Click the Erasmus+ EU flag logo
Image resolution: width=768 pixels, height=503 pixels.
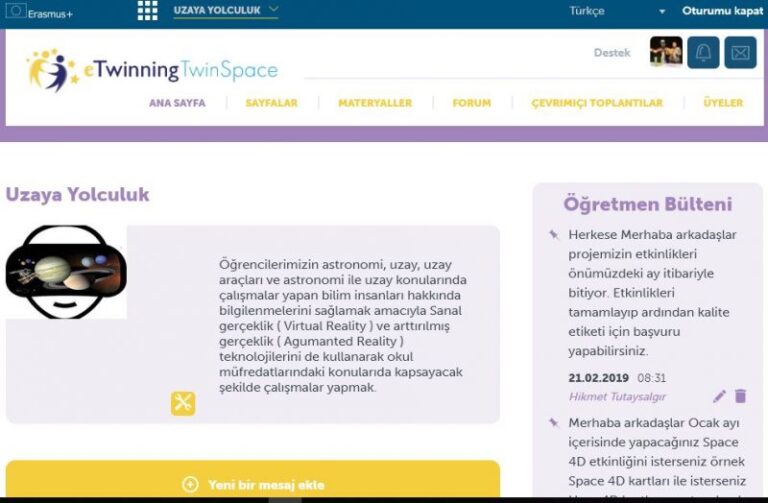(16, 12)
